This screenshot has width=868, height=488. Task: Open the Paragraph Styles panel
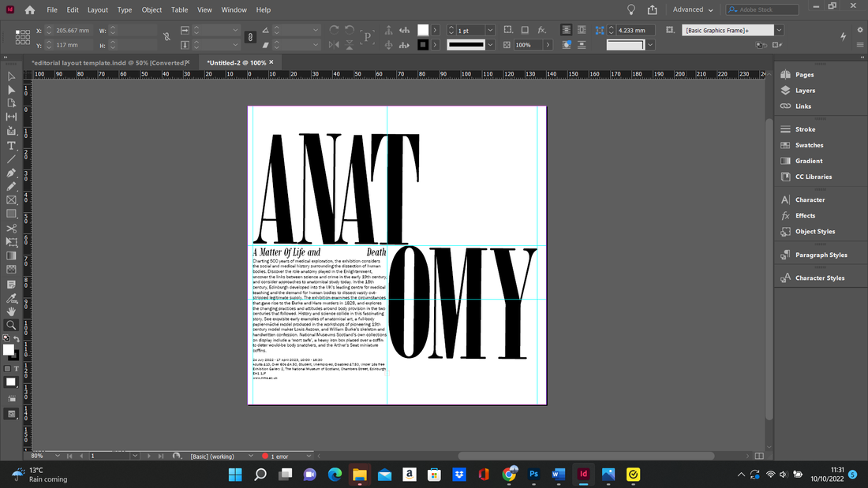(821, 255)
